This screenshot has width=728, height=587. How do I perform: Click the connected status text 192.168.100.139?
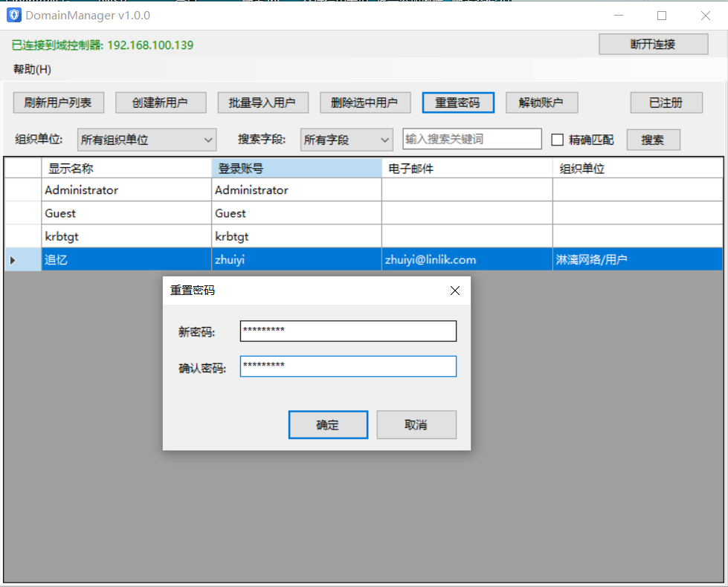click(102, 45)
